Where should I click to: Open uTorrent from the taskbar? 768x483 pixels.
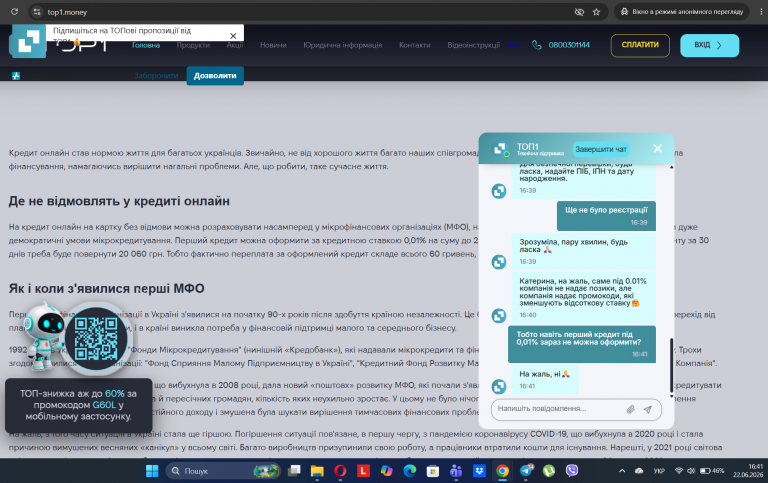549,471
